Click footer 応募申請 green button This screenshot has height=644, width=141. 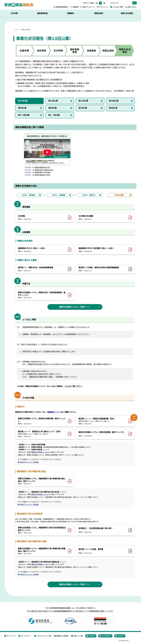pyautogui.click(x=91, y=636)
